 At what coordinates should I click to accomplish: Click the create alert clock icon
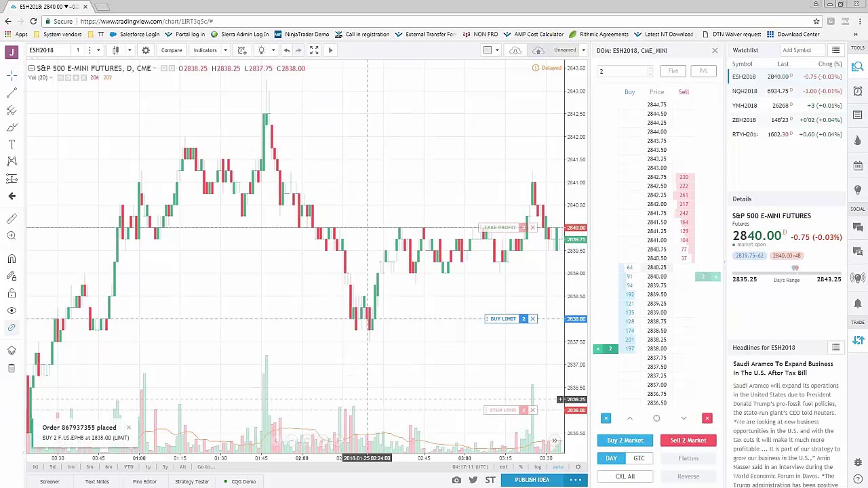(x=242, y=50)
